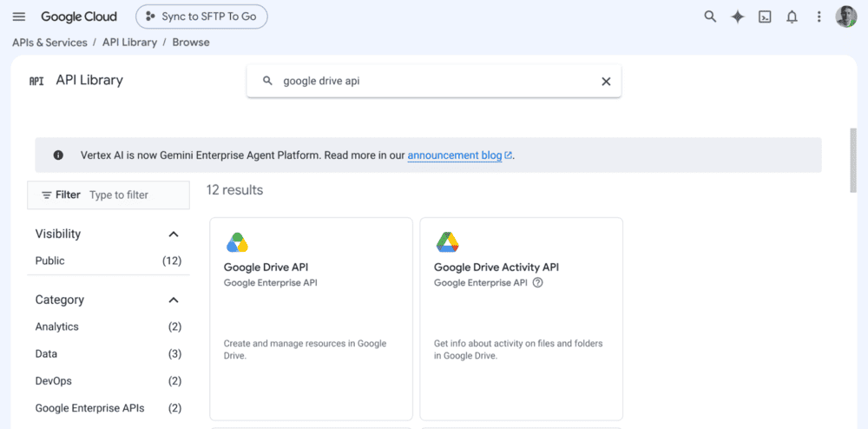This screenshot has height=429, width=868.
Task: Click the API icon beside API Library
Action: tap(36, 81)
